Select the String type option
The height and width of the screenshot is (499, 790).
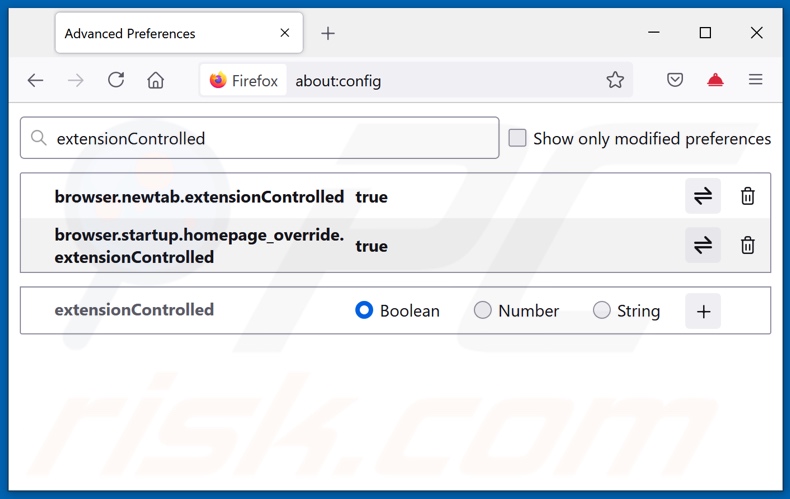click(602, 310)
